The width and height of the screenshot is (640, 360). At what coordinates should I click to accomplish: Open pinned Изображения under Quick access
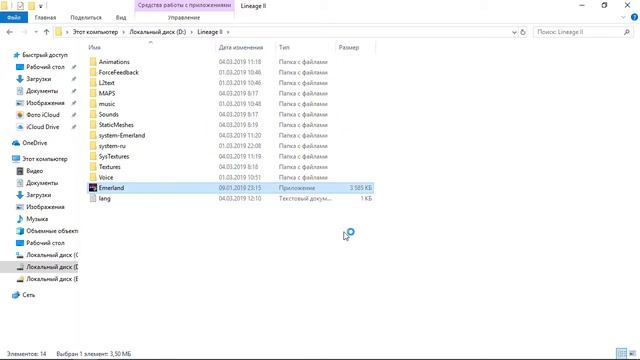[45, 103]
